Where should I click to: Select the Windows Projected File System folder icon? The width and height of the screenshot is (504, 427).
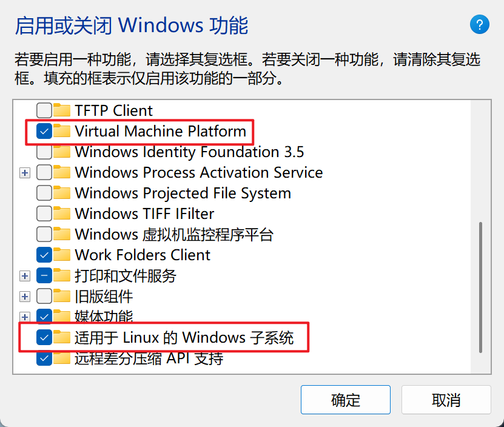click(62, 193)
